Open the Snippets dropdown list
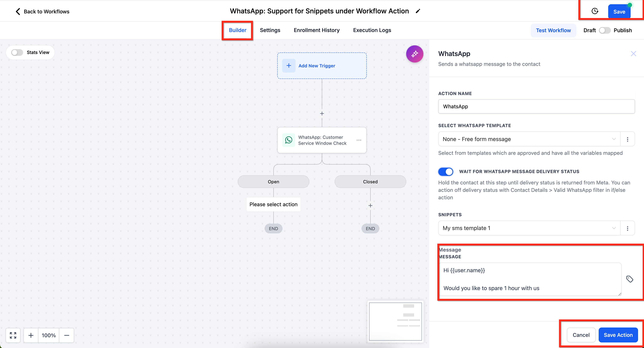This screenshot has width=644, height=348. tap(529, 228)
